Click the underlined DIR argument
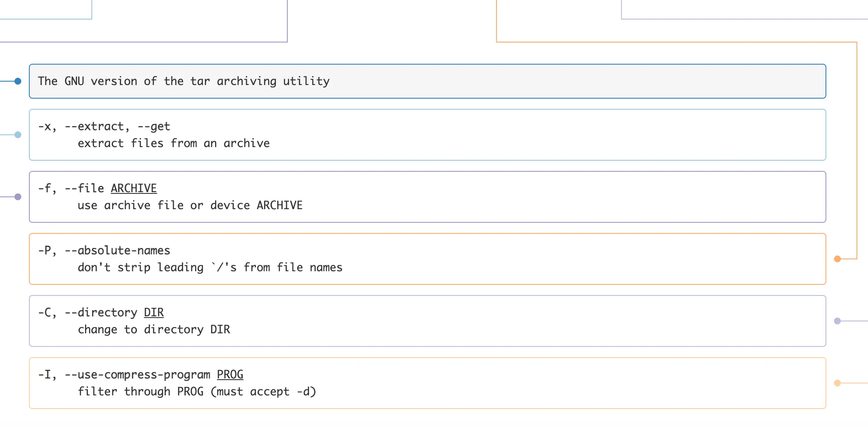This screenshot has height=426, width=868. 153,312
